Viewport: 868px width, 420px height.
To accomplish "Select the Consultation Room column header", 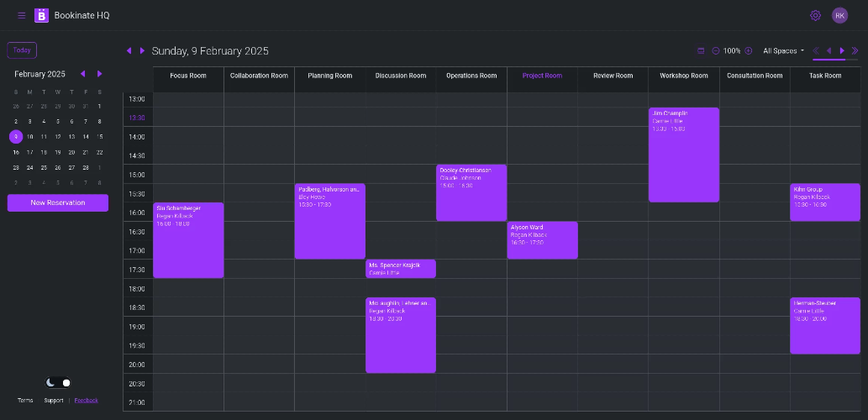I will (x=755, y=76).
